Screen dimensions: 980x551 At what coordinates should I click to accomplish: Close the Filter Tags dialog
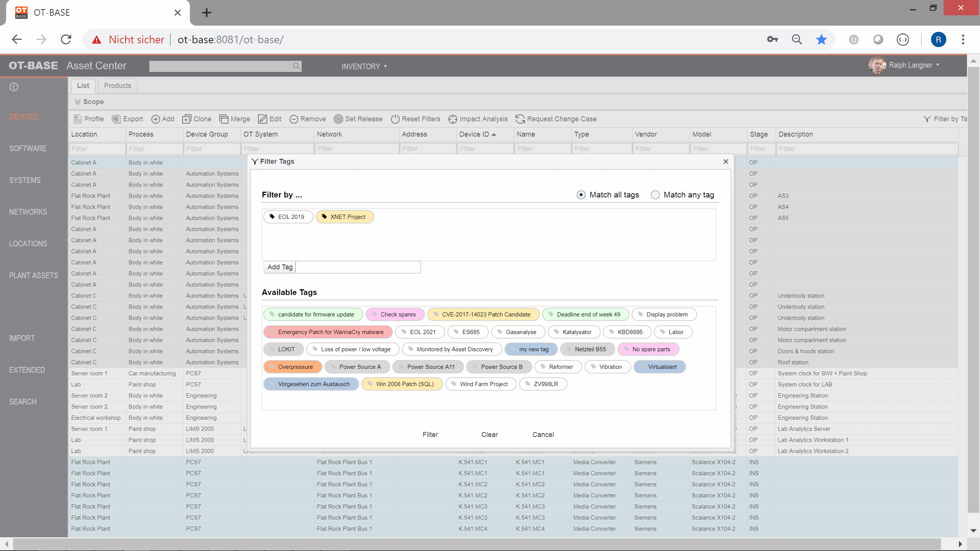click(725, 161)
